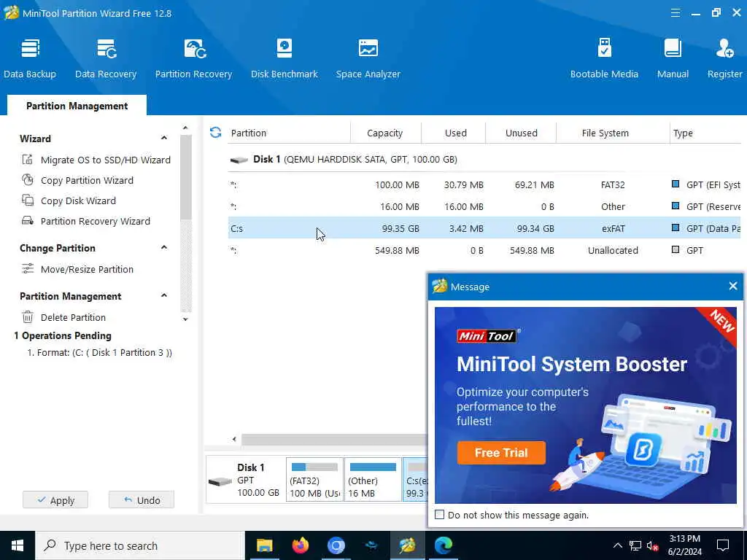Select the pending Format operation entry
The image size is (747, 560).
pos(99,353)
